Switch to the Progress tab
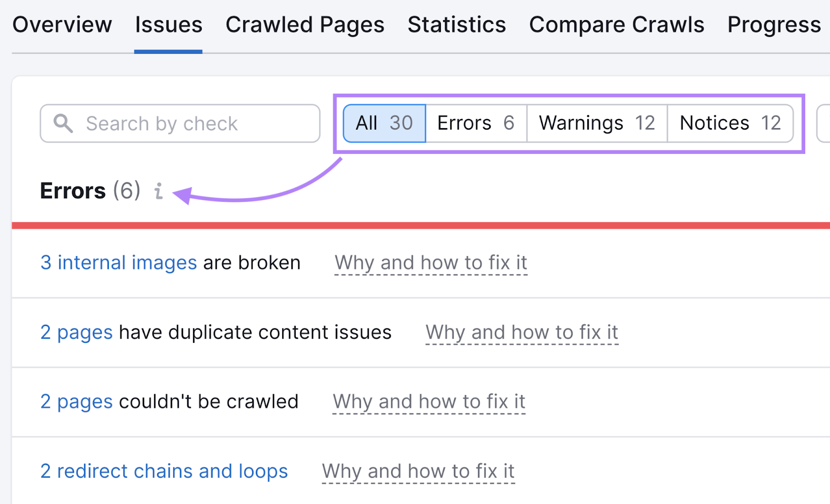 (x=773, y=24)
